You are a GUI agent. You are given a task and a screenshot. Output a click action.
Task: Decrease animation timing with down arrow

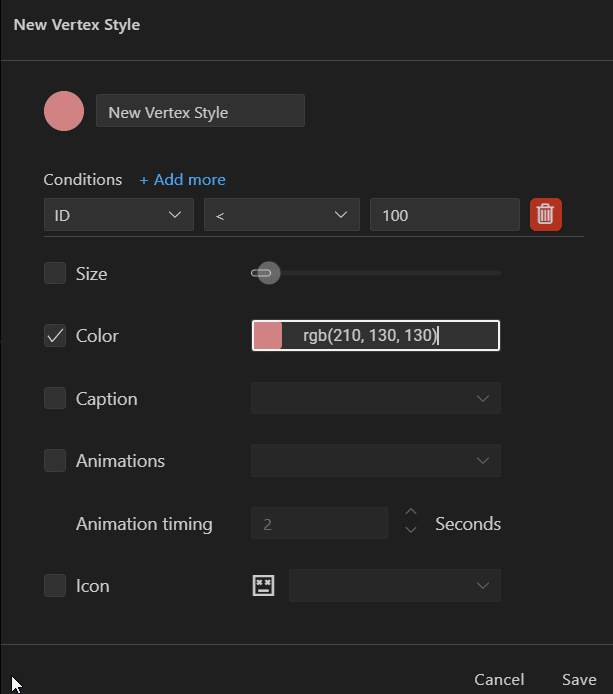tap(411, 531)
